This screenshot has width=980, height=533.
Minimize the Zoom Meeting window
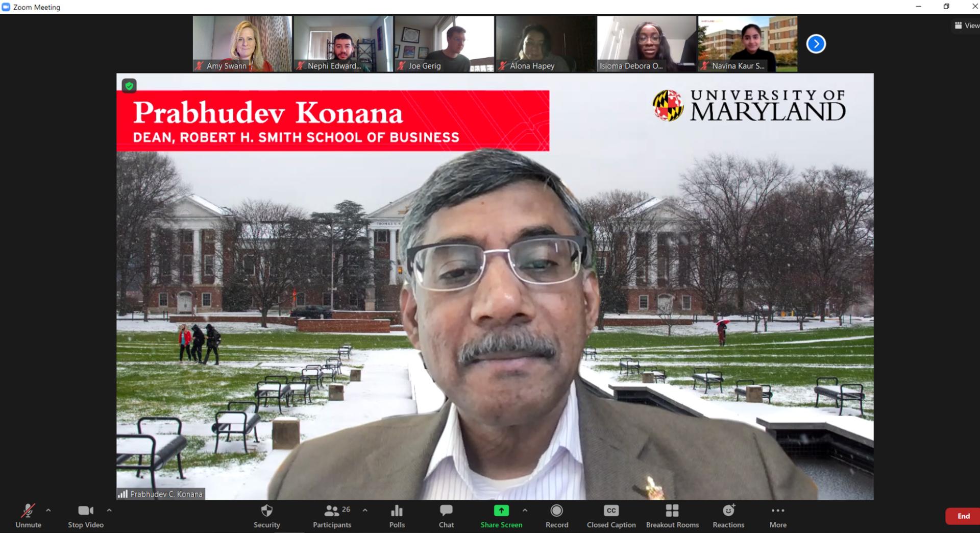pyautogui.click(x=918, y=7)
